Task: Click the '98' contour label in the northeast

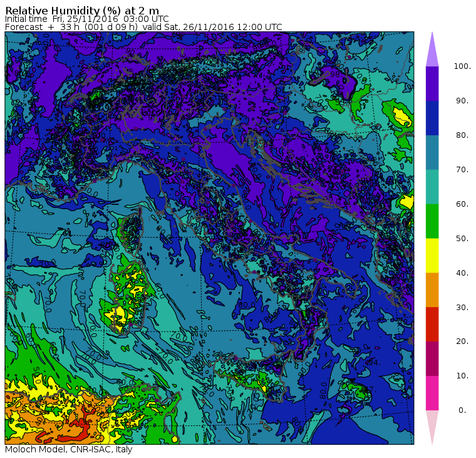Action: [x=335, y=74]
